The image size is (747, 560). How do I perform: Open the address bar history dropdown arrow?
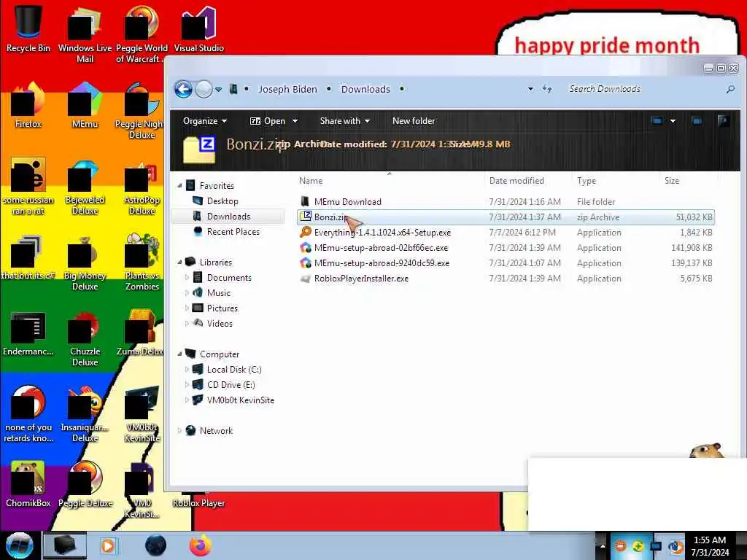530,89
